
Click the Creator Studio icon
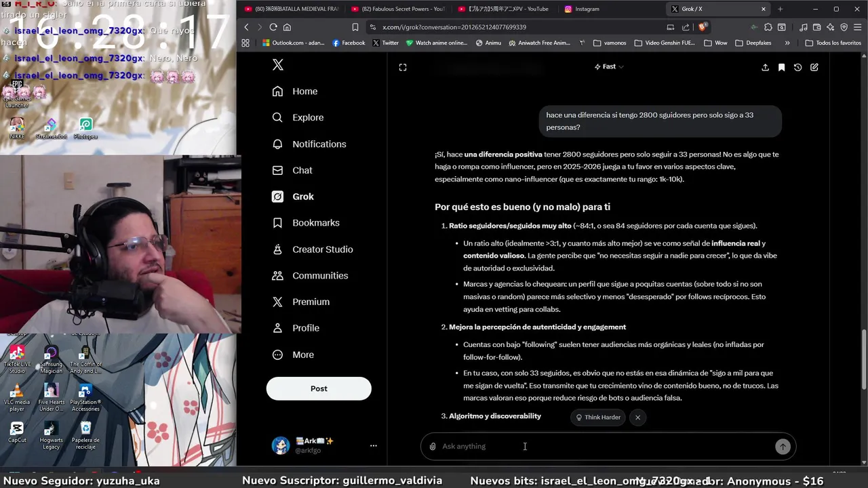(277, 249)
